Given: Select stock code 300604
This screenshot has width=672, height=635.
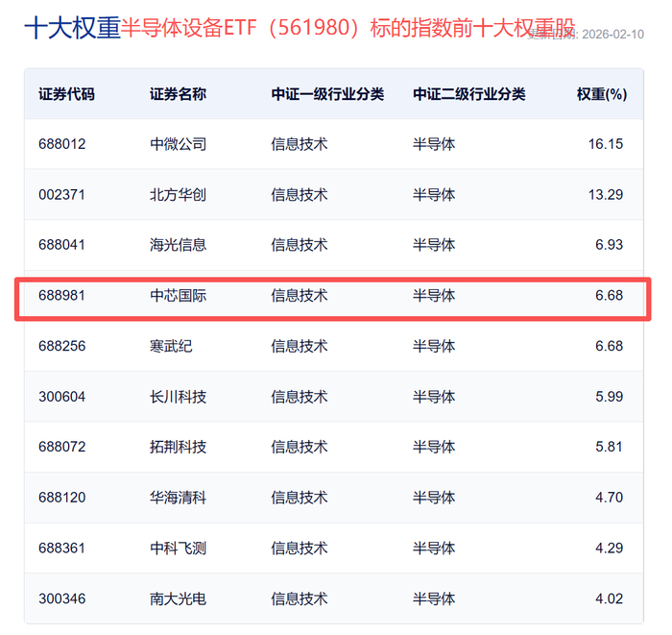Looking at the screenshot, I should pyautogui.click(x=62, y=397).
